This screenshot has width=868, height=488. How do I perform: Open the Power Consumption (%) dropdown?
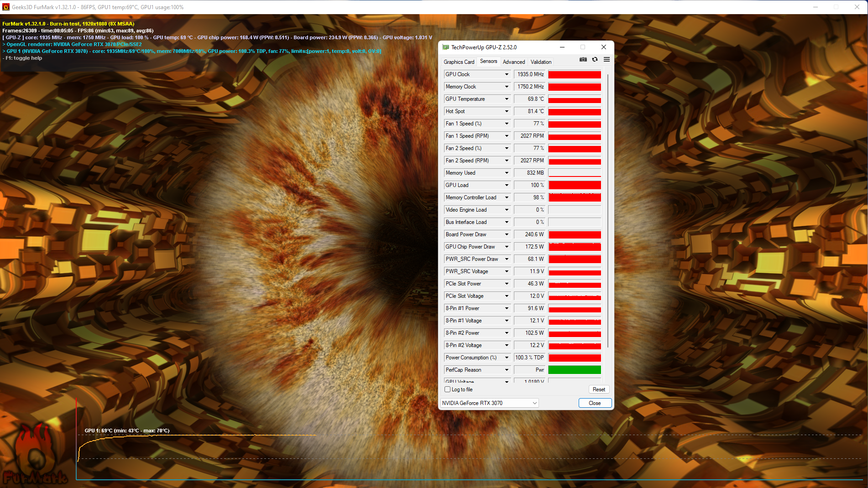507,358
